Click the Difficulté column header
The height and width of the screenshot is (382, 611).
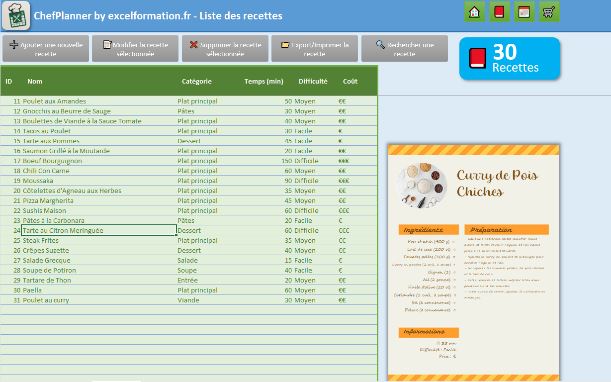point(313,81)
